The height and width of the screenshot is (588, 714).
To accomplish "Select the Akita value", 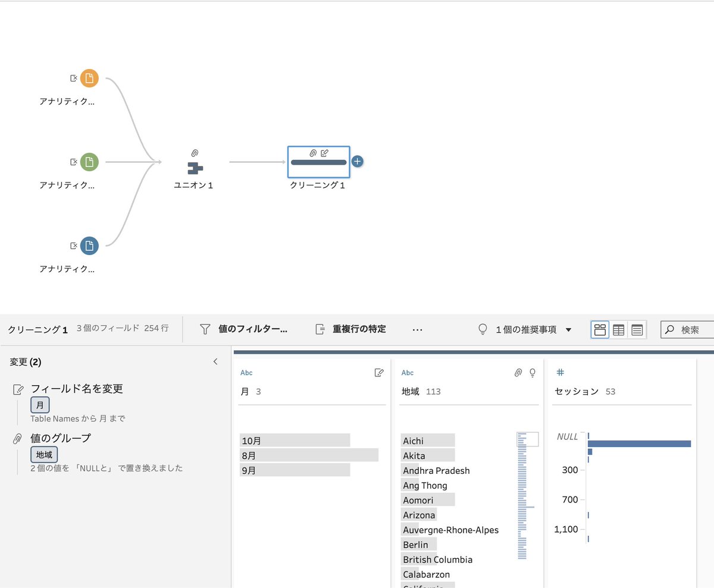I will point(428,455).
